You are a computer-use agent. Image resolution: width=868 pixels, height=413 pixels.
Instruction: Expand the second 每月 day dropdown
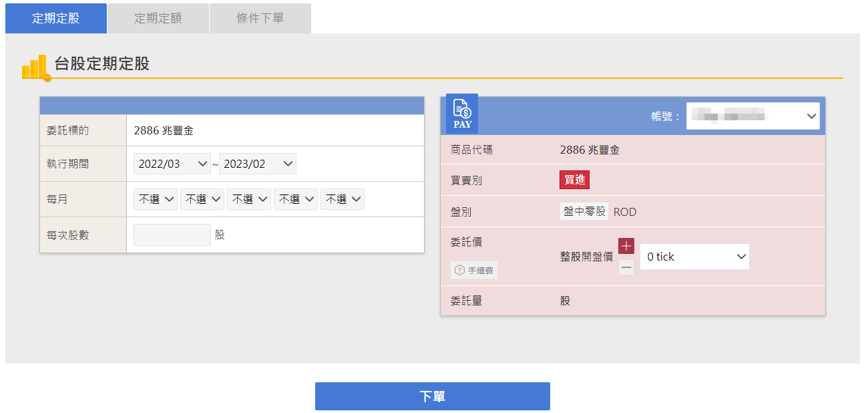coord(202,199)
